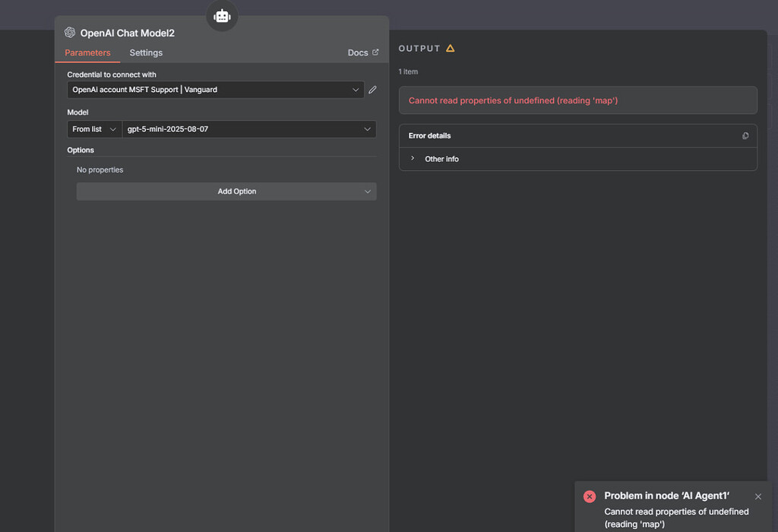Dismiss the AI Agent1 error notification
778x532 pixels.
(x=757, y=496)
